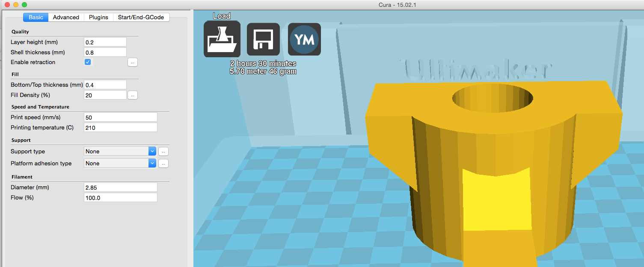Screen dimensions: 644x267
Task: Click the Fill Density input field
Action: click(x=105, y=95)
